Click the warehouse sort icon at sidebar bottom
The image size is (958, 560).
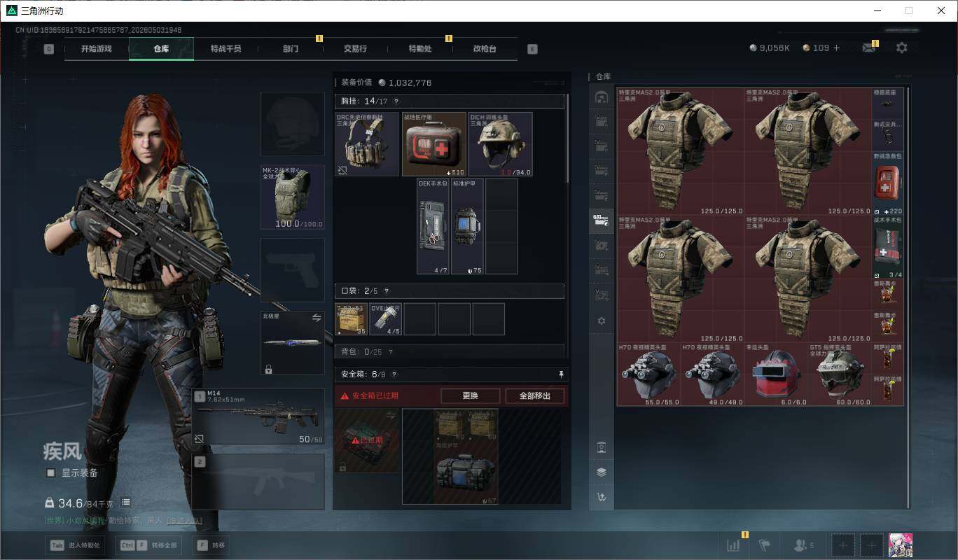601,497
